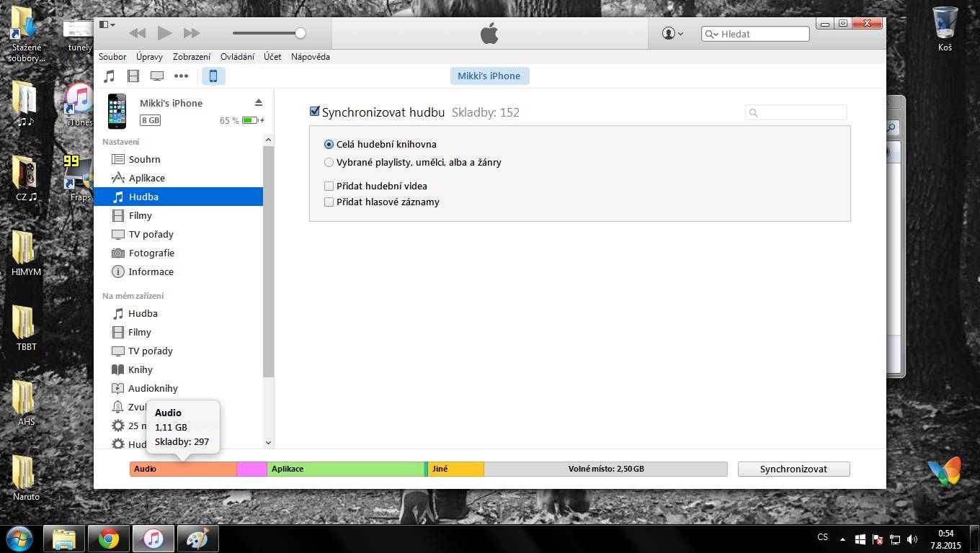Viewport: 980px width, 553px height.
Task: Select Filmy under Nastavení
Action: pyautogui.click(x=178, y=215)
